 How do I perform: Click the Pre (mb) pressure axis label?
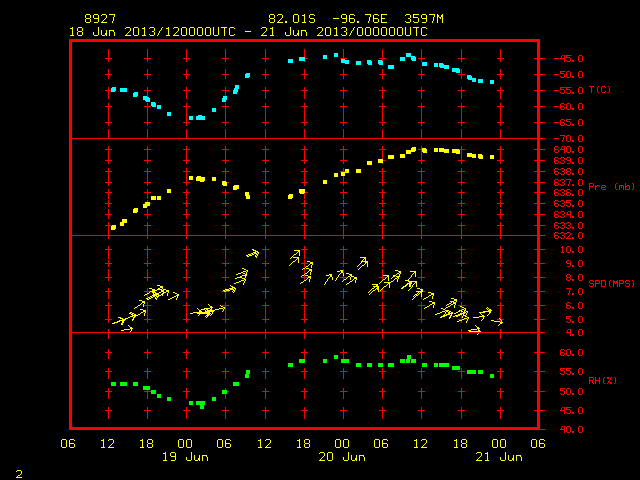pyautogui.click(x=611, y=187)
